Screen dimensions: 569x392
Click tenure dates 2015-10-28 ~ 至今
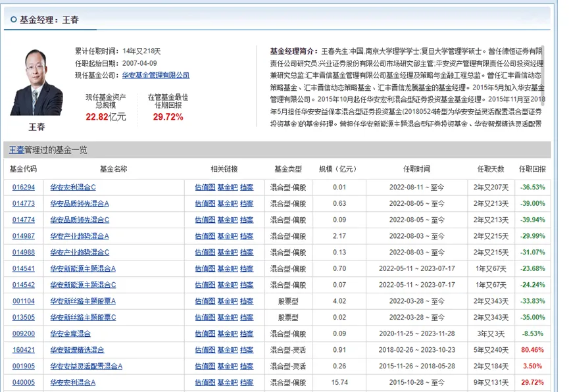tap(416, 383)
